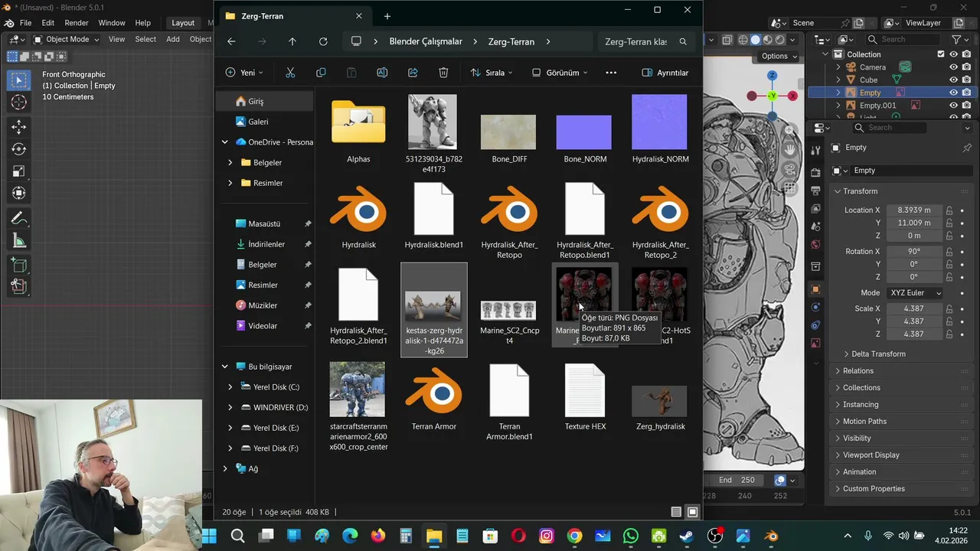Image resolution: width=980 pixels, height=551 pixels.
Task: Toggle X-ray mode in Blender viewport header
Action: point(726,40)
